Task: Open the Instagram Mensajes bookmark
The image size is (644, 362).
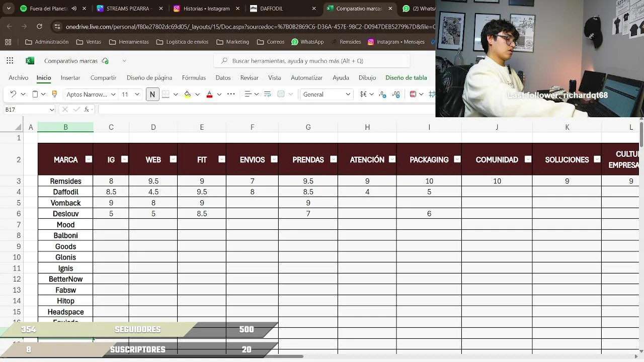Action: click(396, 42)
